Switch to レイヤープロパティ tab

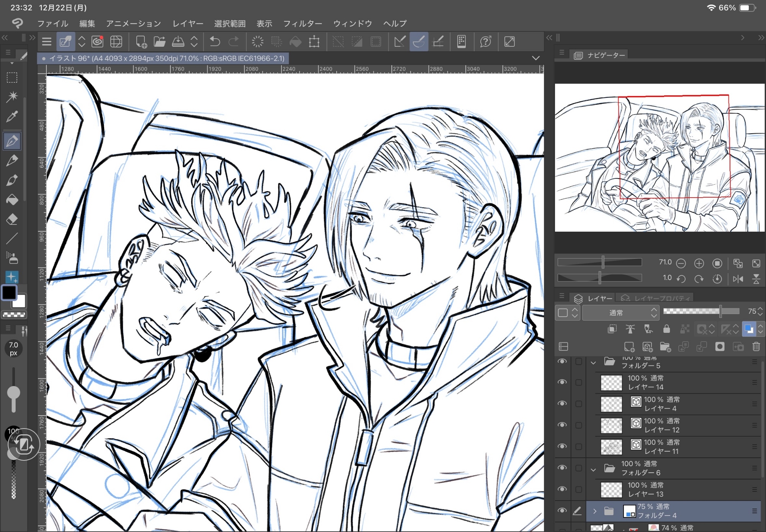click(x=657, y=298)
